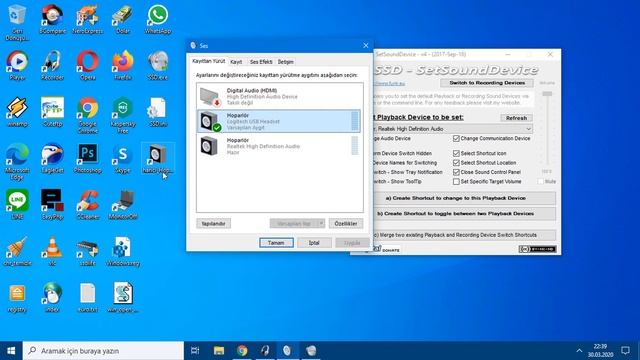Show hidden tray icons chevron
This screenshot has height=360, width=640.
579,351
